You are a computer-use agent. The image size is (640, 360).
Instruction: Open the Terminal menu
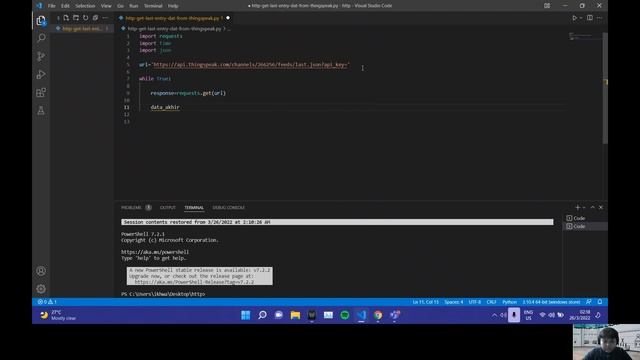click(x=153, y=6)
